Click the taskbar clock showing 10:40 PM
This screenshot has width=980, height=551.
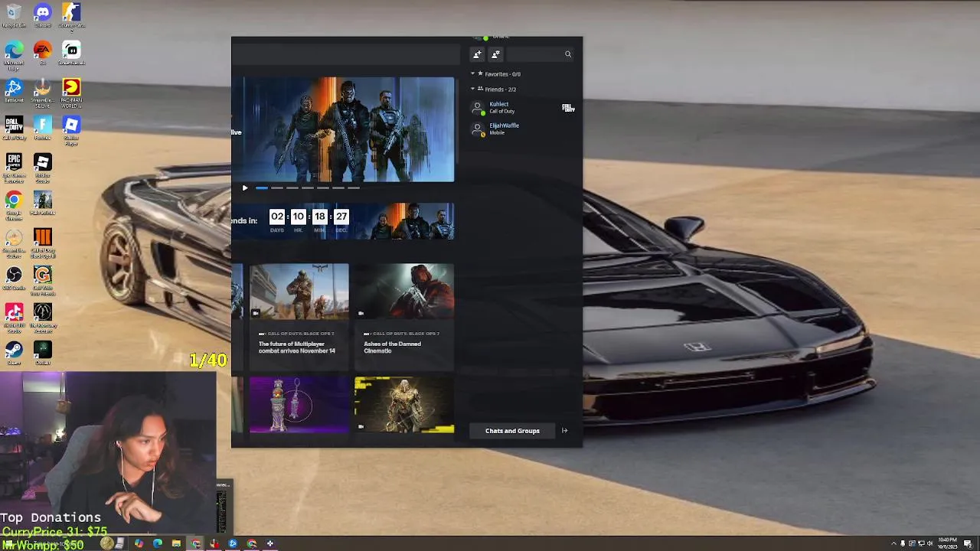pyautogui.click(x=947, y=543)
